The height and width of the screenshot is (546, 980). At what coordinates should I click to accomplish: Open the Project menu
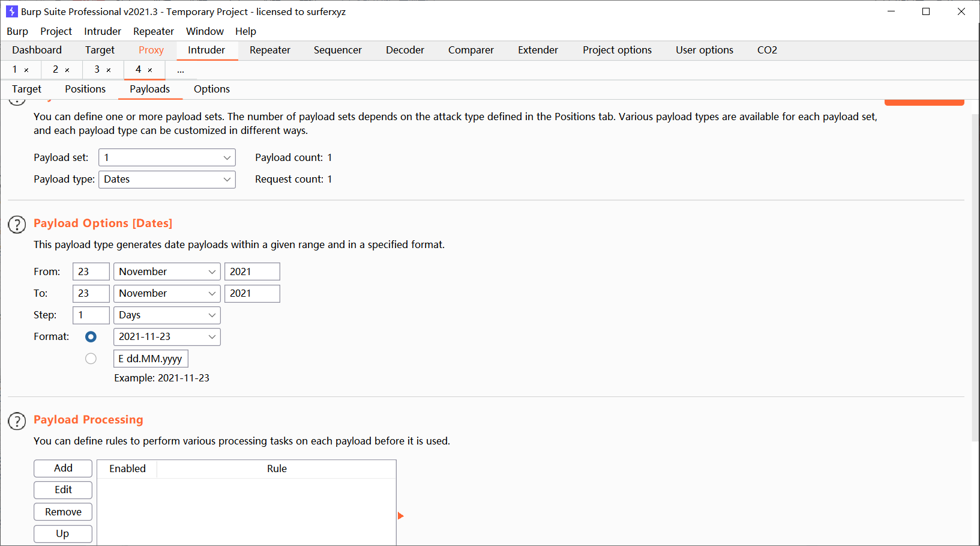click(x=56, y=31)
